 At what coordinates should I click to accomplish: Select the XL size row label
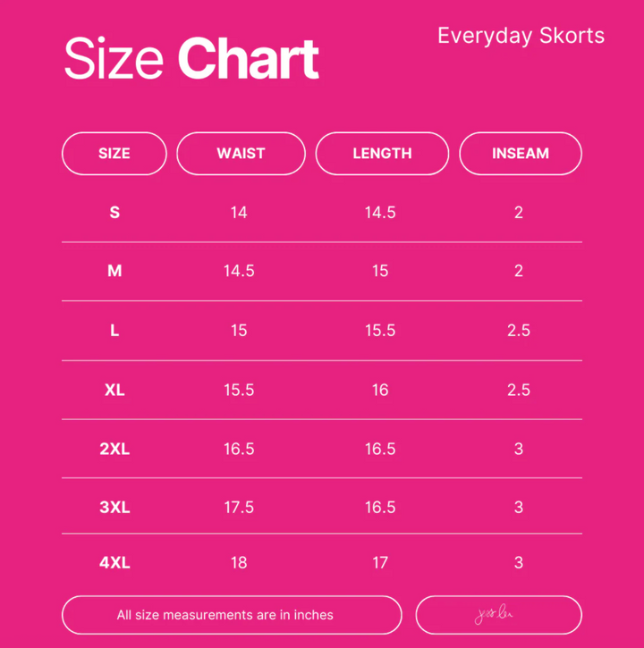[x=114, y=390]
